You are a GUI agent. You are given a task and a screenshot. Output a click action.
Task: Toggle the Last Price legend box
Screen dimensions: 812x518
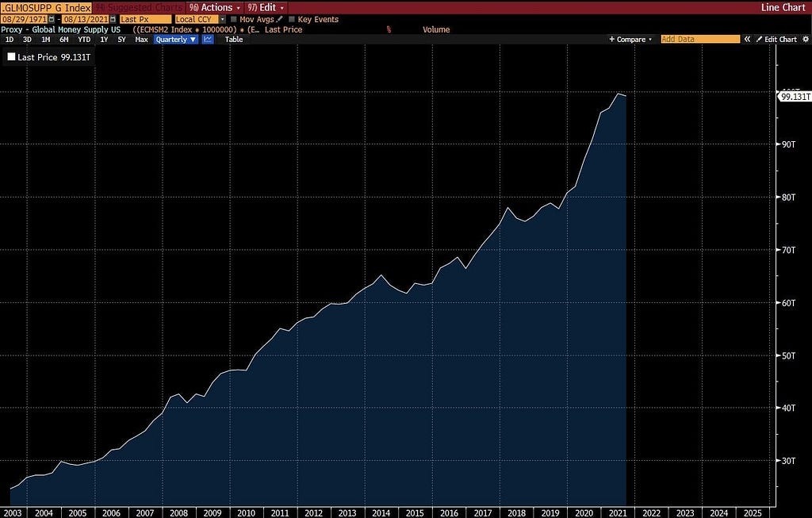(11, 57)
